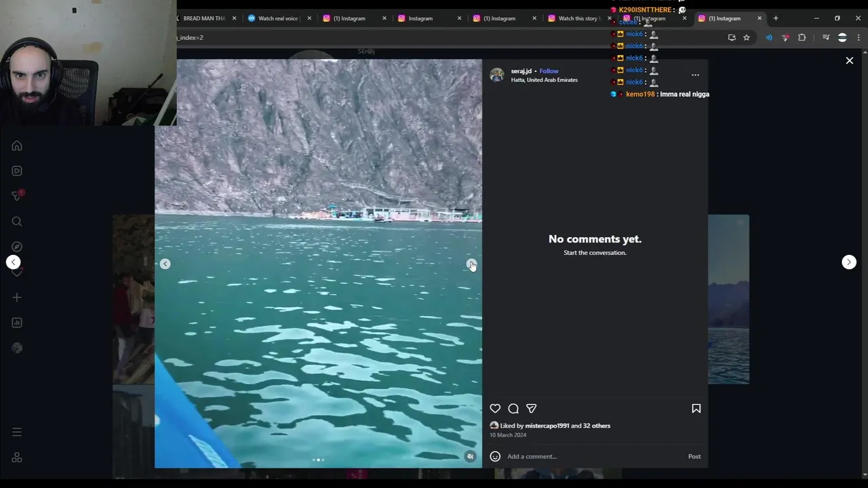Open Explore compass icon in sidebar

coord(17,247)
